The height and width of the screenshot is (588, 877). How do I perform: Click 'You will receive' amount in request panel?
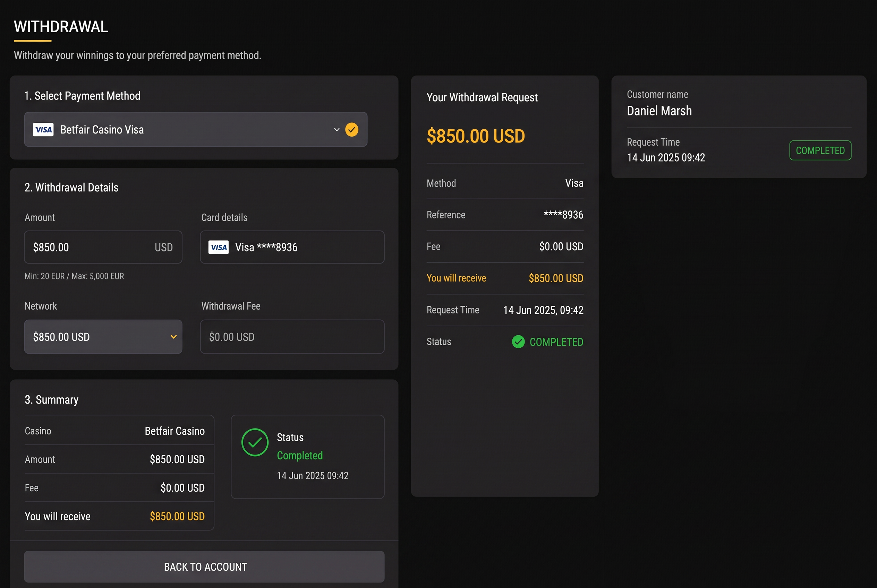click(556, 278)
